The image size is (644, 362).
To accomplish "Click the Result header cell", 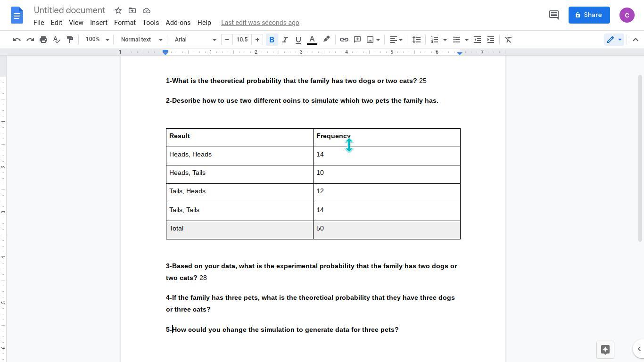I will click(239, 137).
